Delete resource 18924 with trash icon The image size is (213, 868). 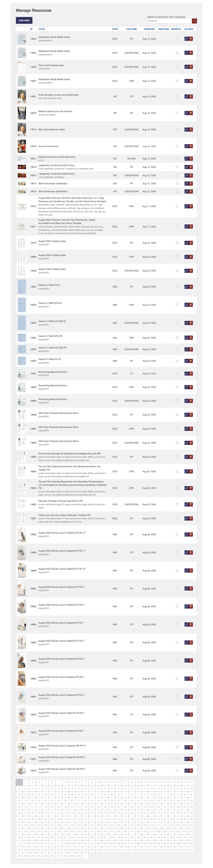(191, 53)
